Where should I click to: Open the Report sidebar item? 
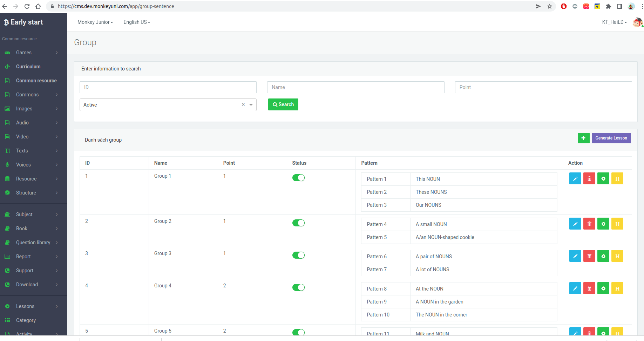click(x=33, y=257)
